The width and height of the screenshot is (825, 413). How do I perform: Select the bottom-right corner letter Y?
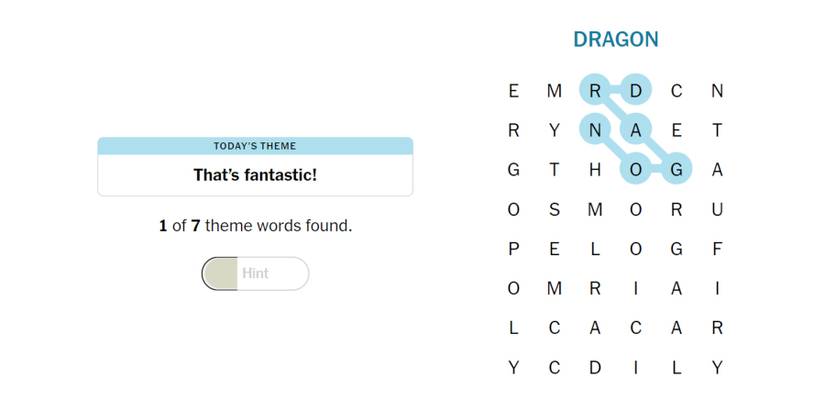(x=717, y=367)
